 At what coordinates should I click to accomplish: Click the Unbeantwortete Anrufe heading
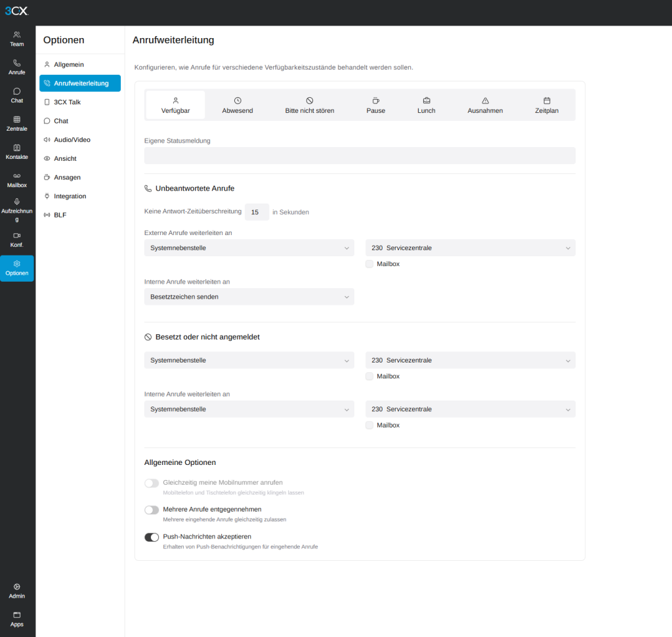195,188
